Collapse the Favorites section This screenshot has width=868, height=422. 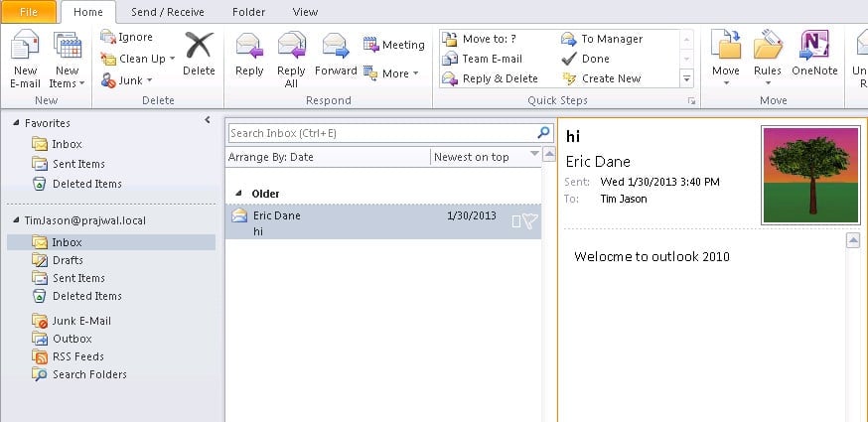(x=16, y=123)
